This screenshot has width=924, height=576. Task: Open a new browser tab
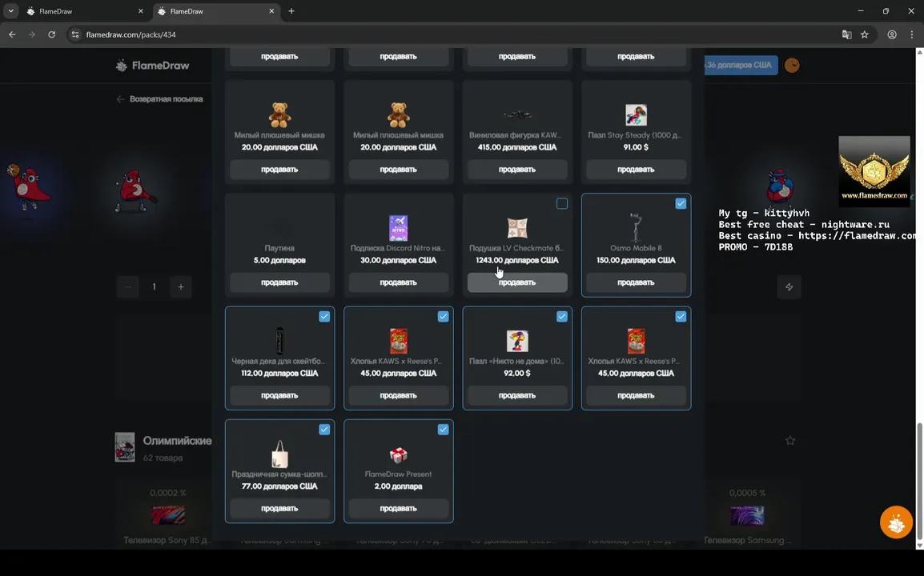click(291, 11)
